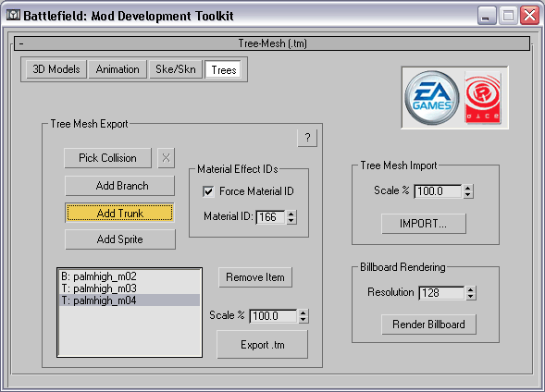This screenshot has width=545, height=392.
Task: Click the red DICE logo
Action: pos(483,98)
